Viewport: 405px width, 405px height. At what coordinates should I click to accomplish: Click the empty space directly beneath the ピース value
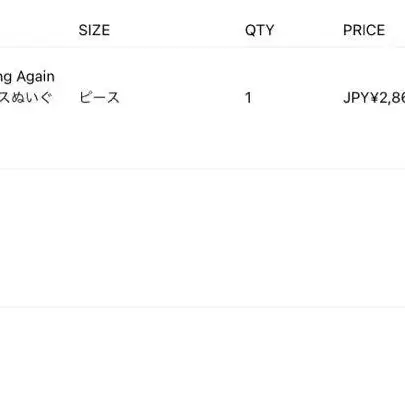(99, 135)
